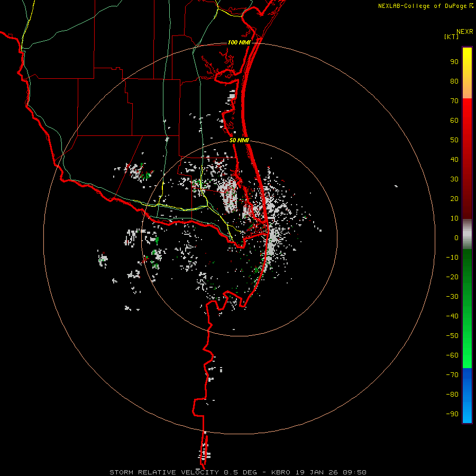This screenshot has width=476, height=476.
Task: Pick the gray zero-velocity band of color bar
Action: coord(467,234)
